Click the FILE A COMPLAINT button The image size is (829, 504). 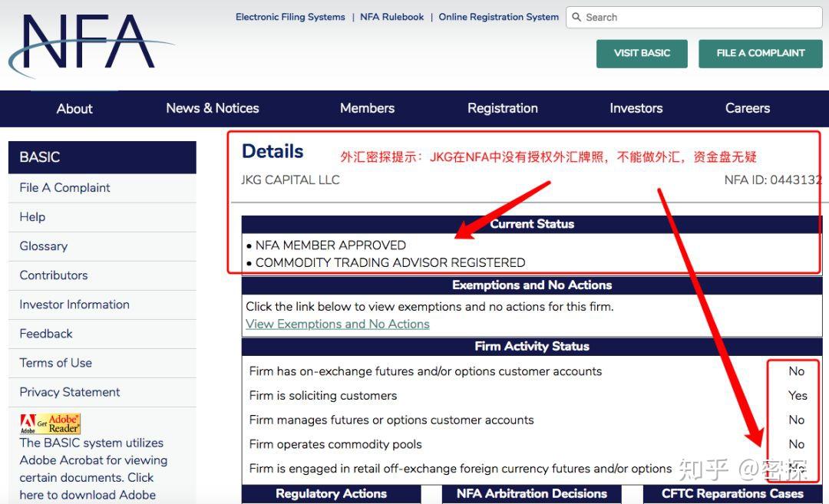point(760,54)
